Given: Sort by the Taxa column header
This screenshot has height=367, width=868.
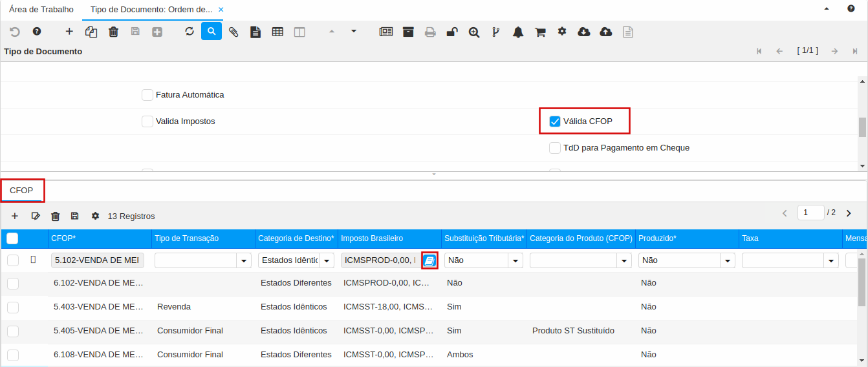Looking at the screenshot, I should [x=750, y=238].
